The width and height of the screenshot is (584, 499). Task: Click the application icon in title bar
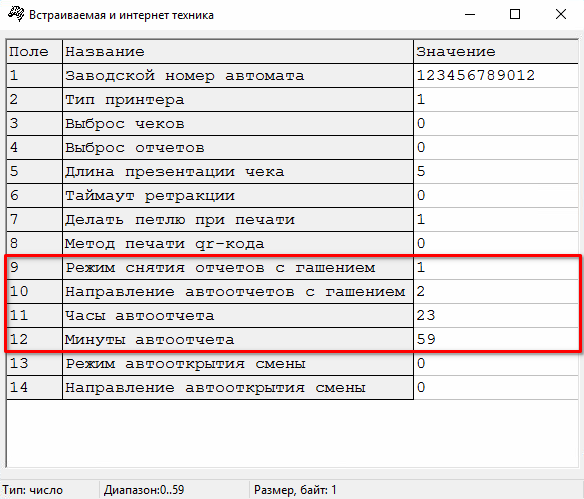point(16,15)
